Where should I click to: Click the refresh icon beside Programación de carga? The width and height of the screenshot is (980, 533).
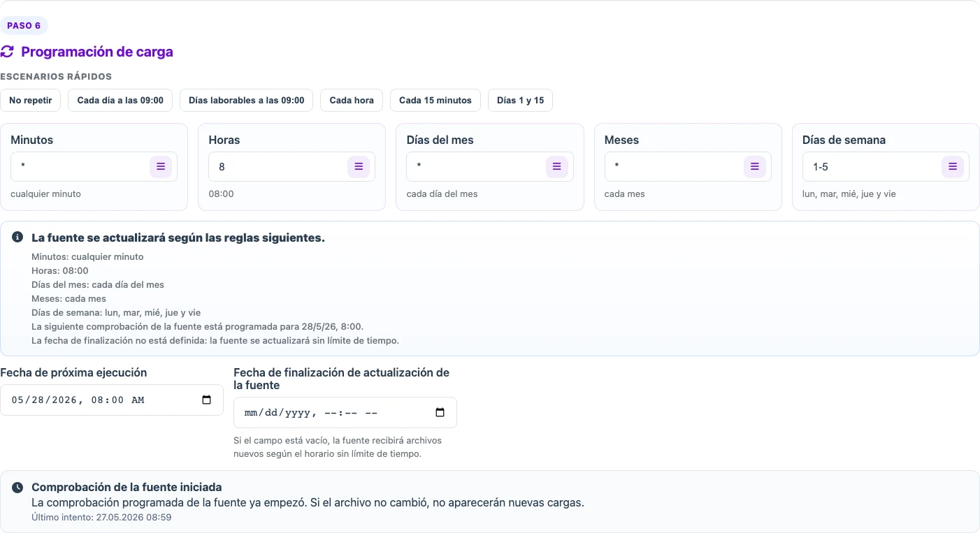pyautogui.click(x=7, y=52)
